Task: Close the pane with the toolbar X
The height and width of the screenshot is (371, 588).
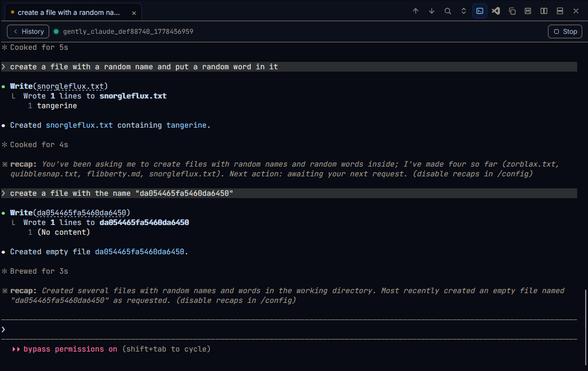Action: click(576, 11)
